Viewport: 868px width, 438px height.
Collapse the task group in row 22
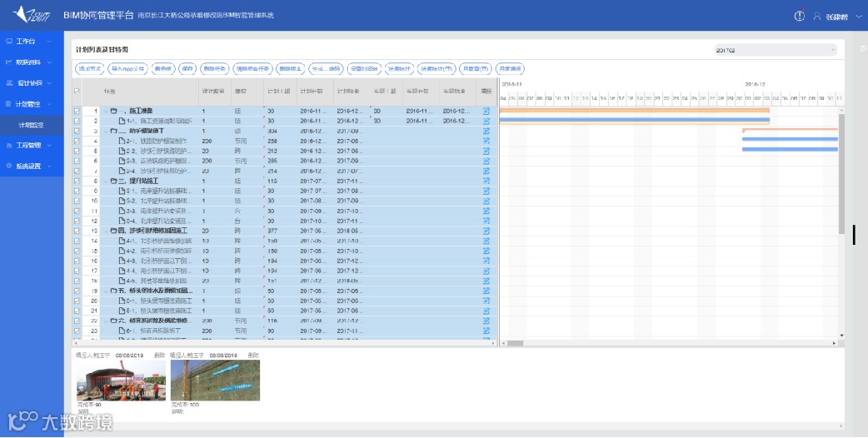pos(106,321)
